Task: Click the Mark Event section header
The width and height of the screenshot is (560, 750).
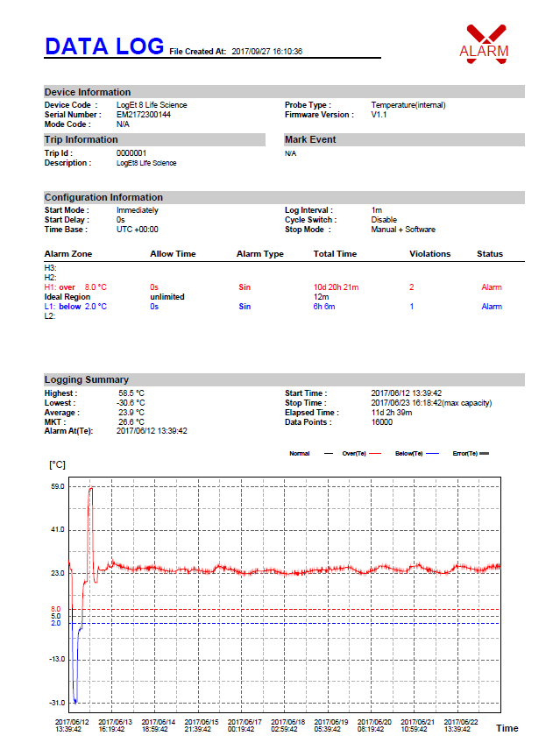Action: click(310, 139)
